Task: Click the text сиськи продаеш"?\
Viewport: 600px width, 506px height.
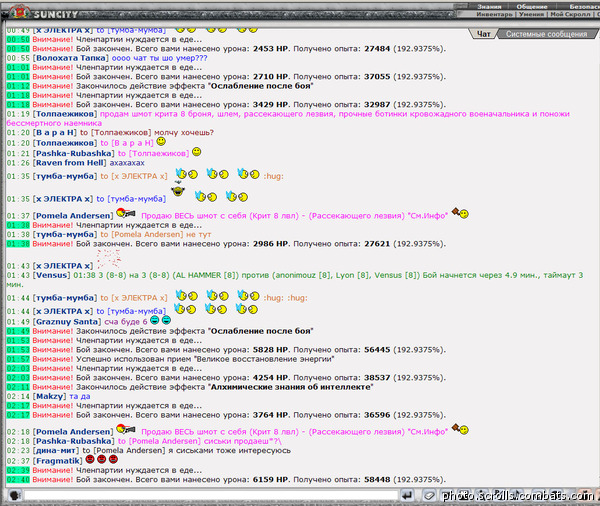Action: pos(242,441)
